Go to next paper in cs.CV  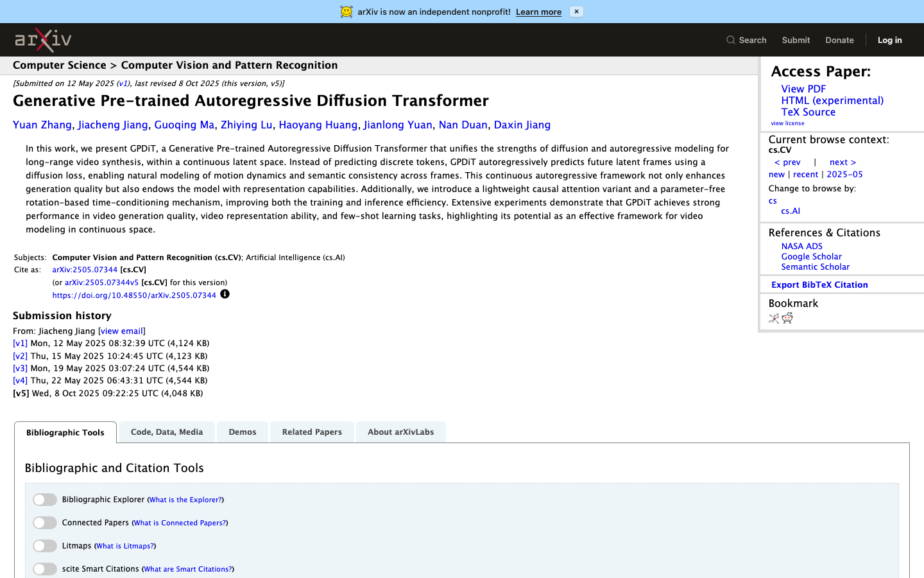(843, 162)
